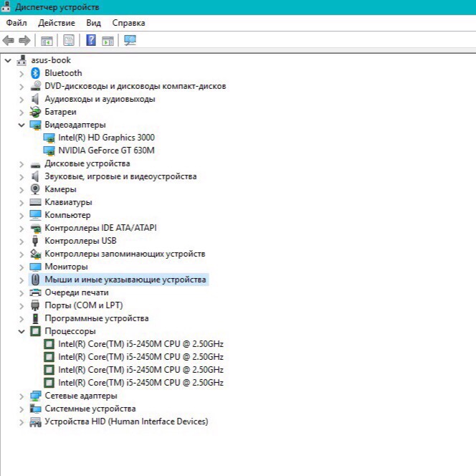Click the Камеры camera icon
Viewport: 476px width, 476px height.
pyautogui.click(x=35, y=189)
